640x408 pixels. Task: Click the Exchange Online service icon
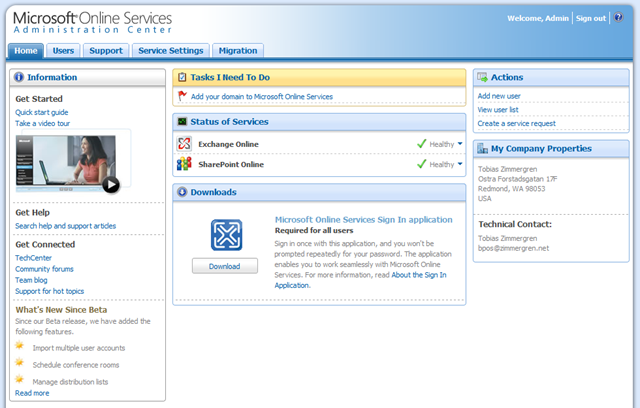(x=184, y=144)
